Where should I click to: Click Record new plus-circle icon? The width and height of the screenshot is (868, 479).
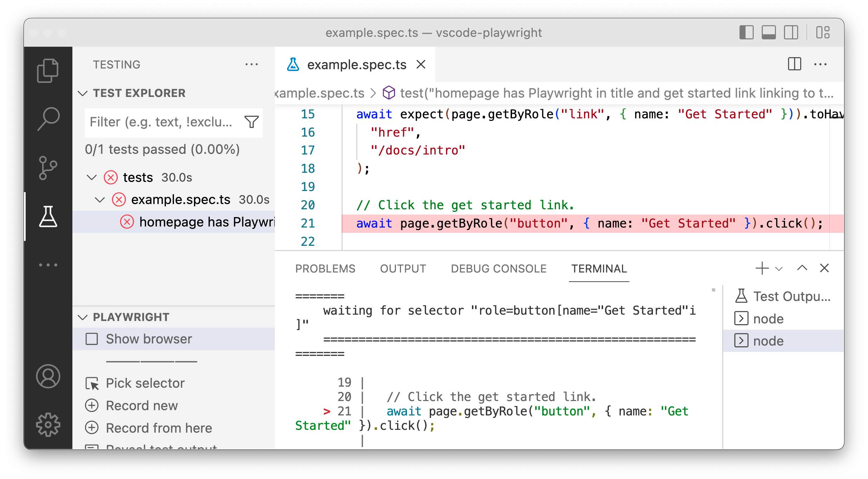click(92, 405)
